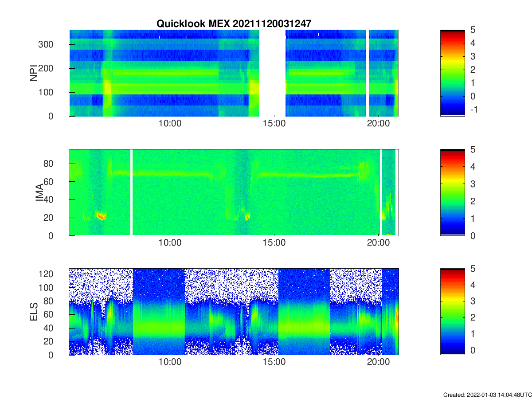
Task: Click the IMA panel color bar
Action: pos(452,192)
